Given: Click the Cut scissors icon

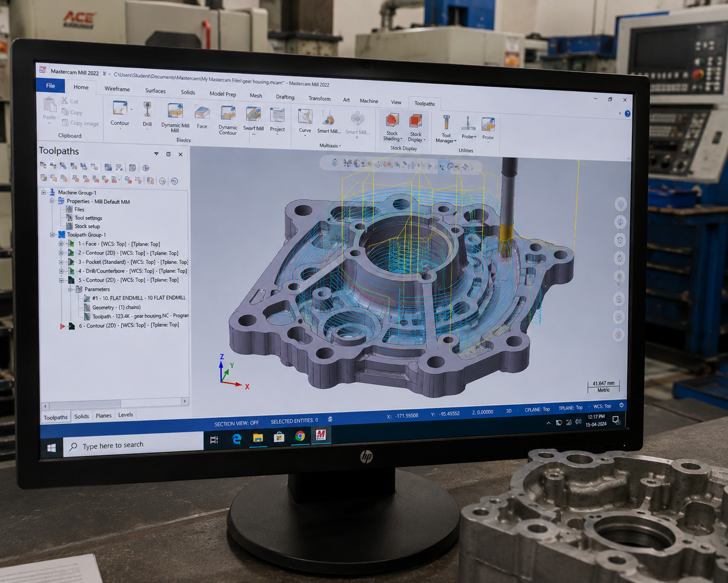Looking at the screenshot, I should click(x=65, y=101).
